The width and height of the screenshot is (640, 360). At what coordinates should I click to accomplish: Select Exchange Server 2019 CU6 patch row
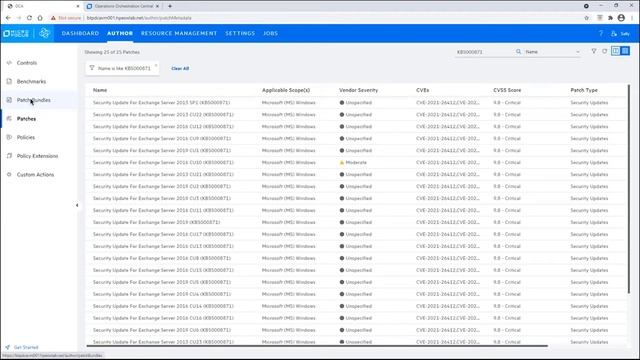pos(355,330)
